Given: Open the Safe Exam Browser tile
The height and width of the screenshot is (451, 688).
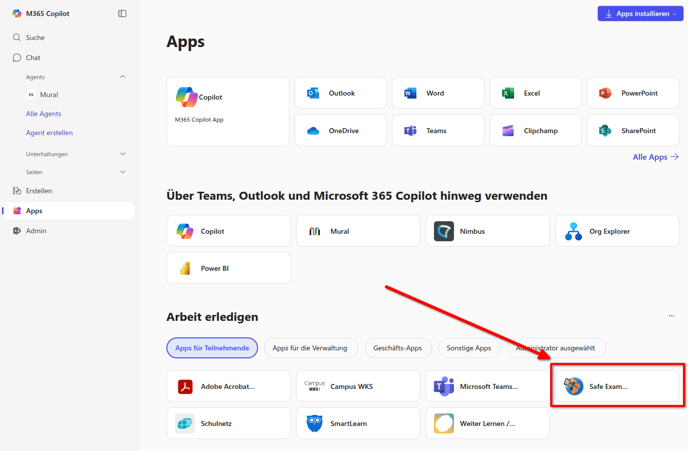Looking at the screenshot, I should click(617, 386).
